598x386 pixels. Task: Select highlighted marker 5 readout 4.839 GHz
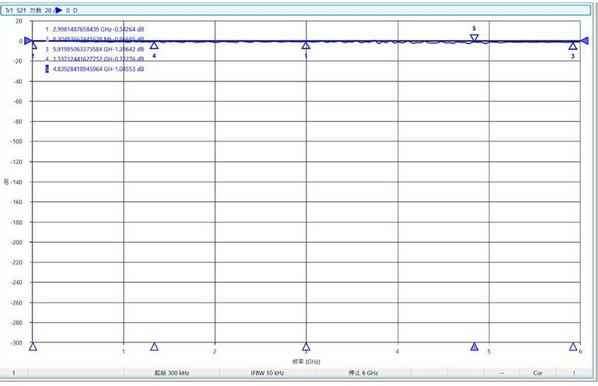point(95,69)
